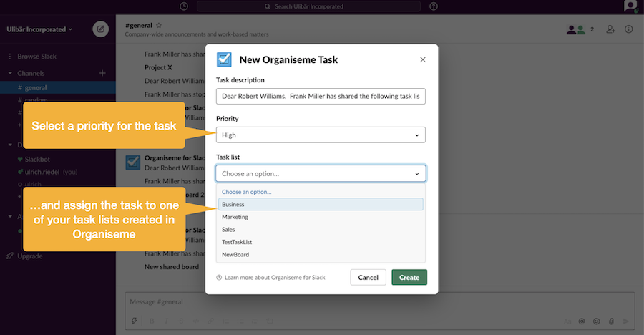Close the New Organiseme Task dialog
The width and height of the screenshot is (644, 335).
tap(423, 59)
